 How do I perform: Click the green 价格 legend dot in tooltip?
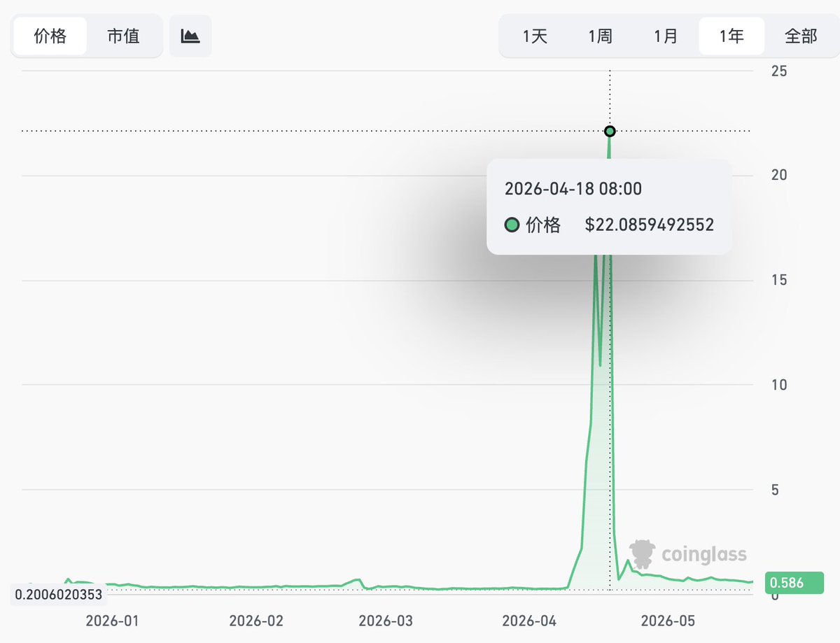tap(512, 225)
